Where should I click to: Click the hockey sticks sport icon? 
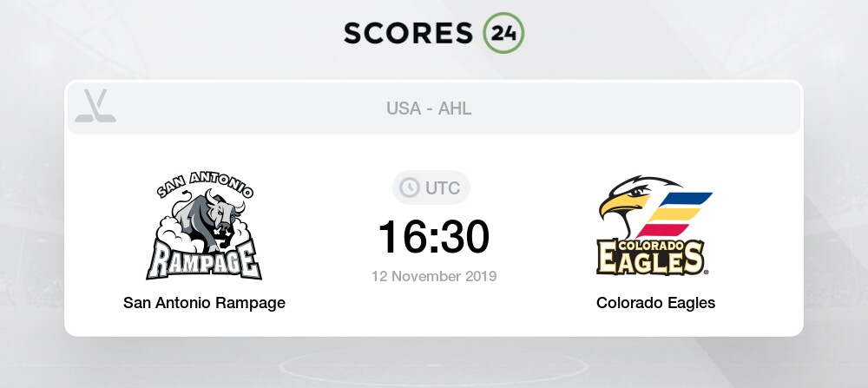(x=95, y=106)
